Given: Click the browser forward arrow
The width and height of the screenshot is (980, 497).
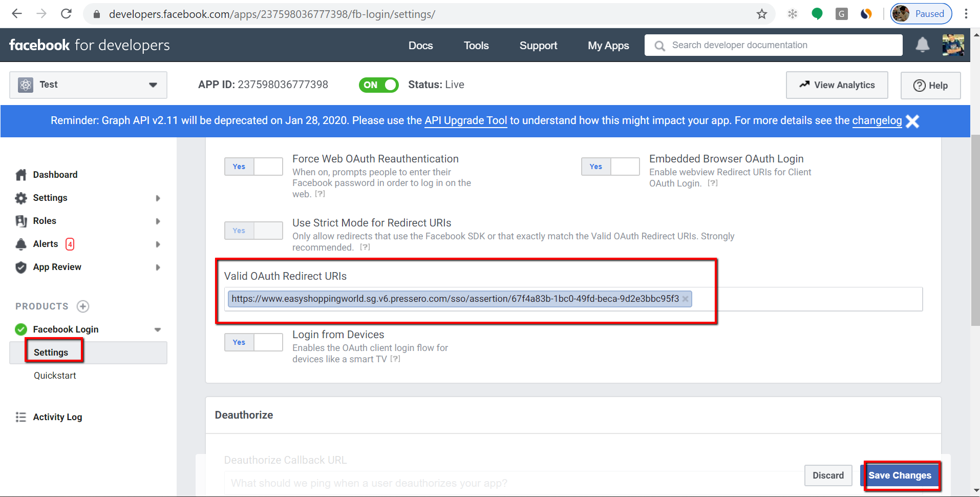Looking at the screenshot, I should 41,14.
